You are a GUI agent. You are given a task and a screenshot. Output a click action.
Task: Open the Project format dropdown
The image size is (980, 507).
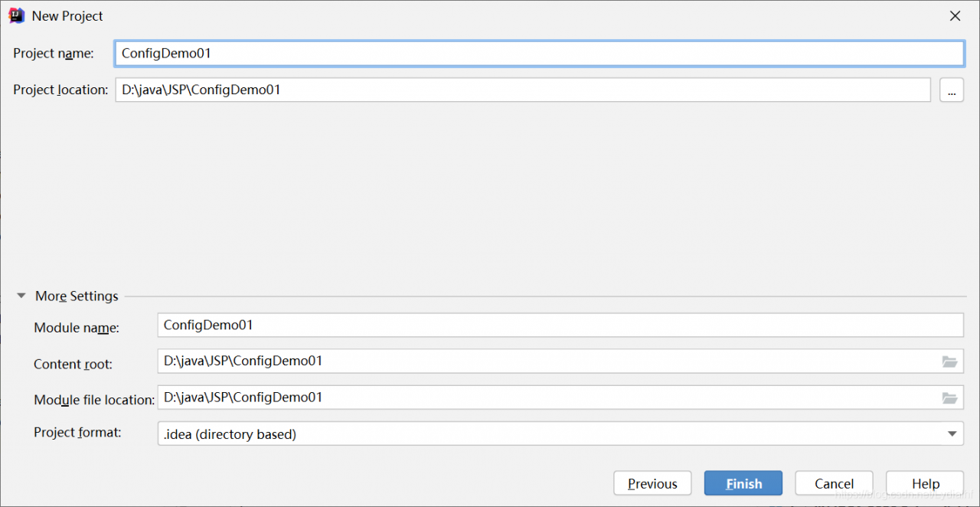click(952, 433)
